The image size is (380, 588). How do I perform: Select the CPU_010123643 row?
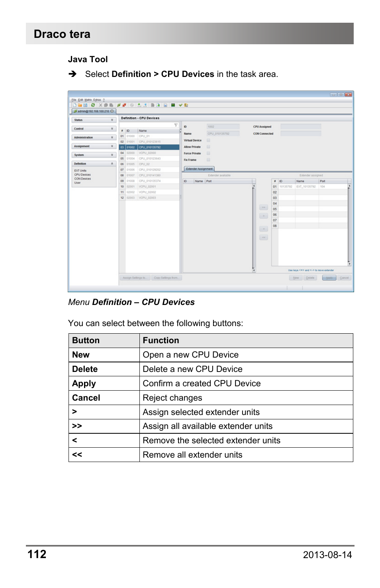[149, 158]
